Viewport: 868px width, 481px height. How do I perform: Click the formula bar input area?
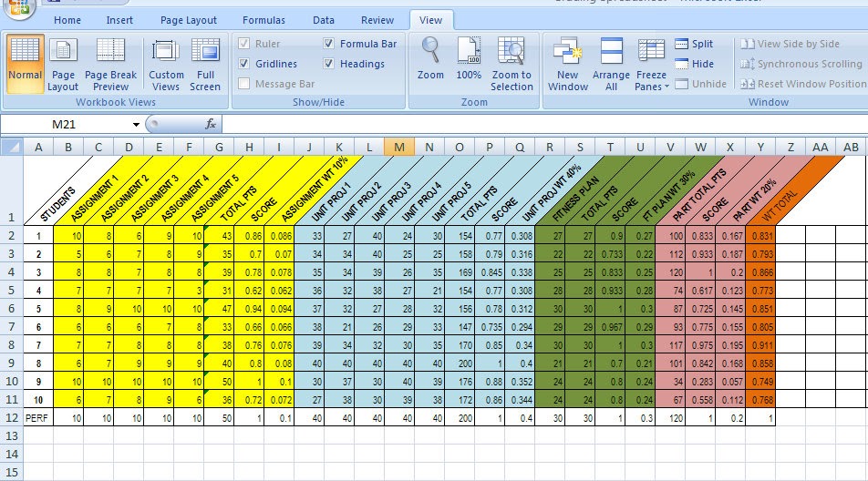(544, 125)
